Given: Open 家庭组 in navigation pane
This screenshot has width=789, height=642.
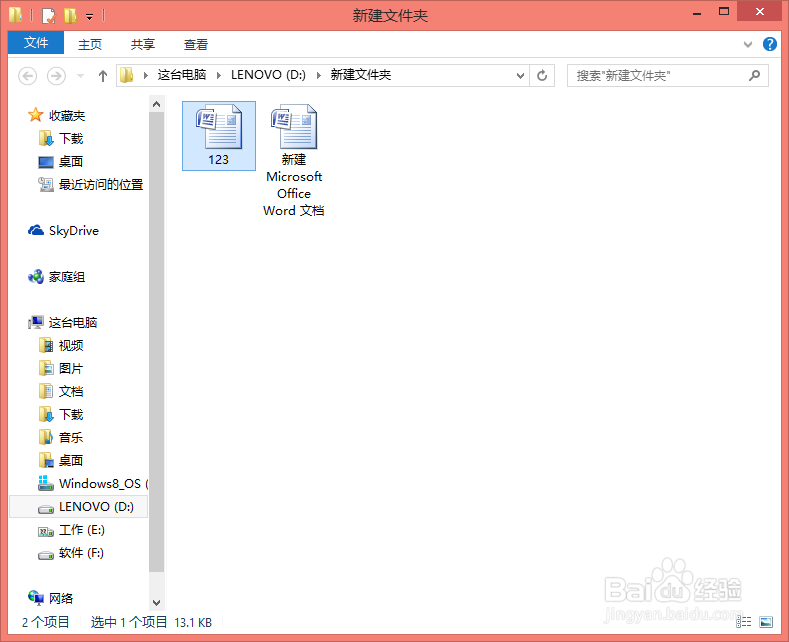Looking at the screenshot, I should point(56,277).
